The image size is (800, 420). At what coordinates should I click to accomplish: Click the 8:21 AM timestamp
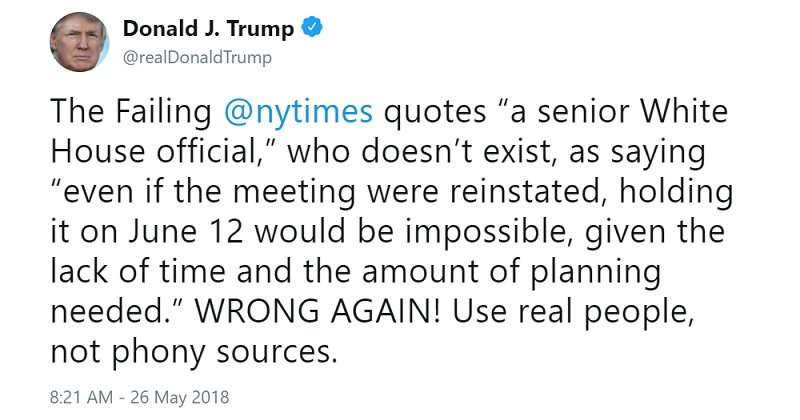(x=82, y=397)
